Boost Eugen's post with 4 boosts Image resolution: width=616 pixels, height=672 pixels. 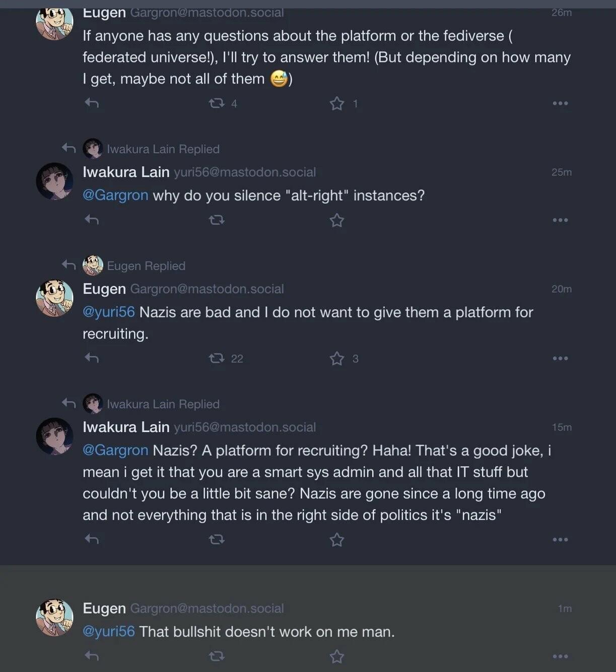point(217,103)
